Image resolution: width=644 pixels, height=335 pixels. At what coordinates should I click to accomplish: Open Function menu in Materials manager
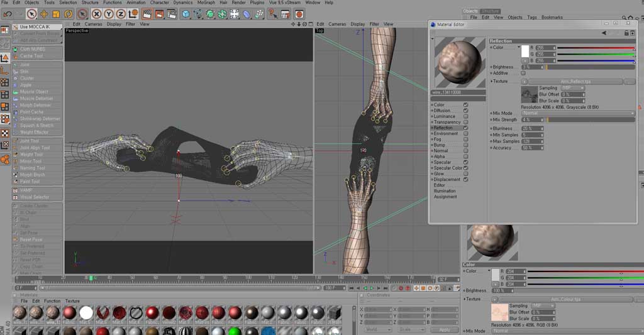(x=52, y=301)
